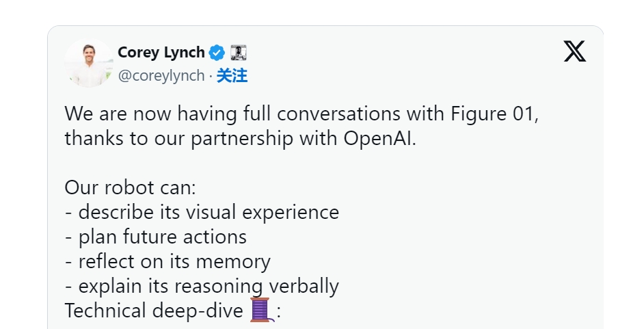Open Corey Lynch's profile picture
The image size is (644, 329).
click(88, 63)
